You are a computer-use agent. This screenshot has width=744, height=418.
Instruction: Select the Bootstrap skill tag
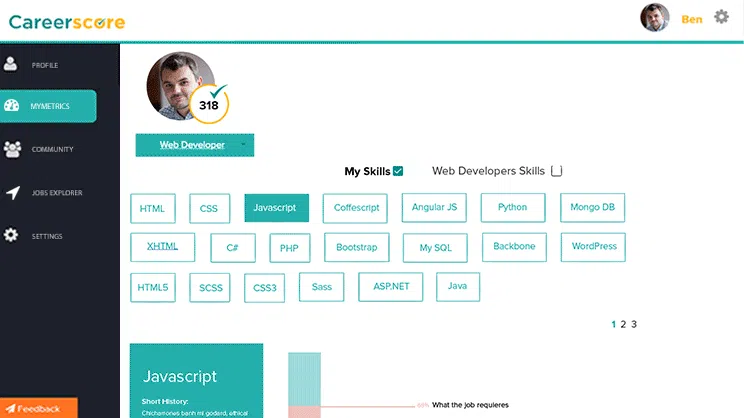(357, 247)
